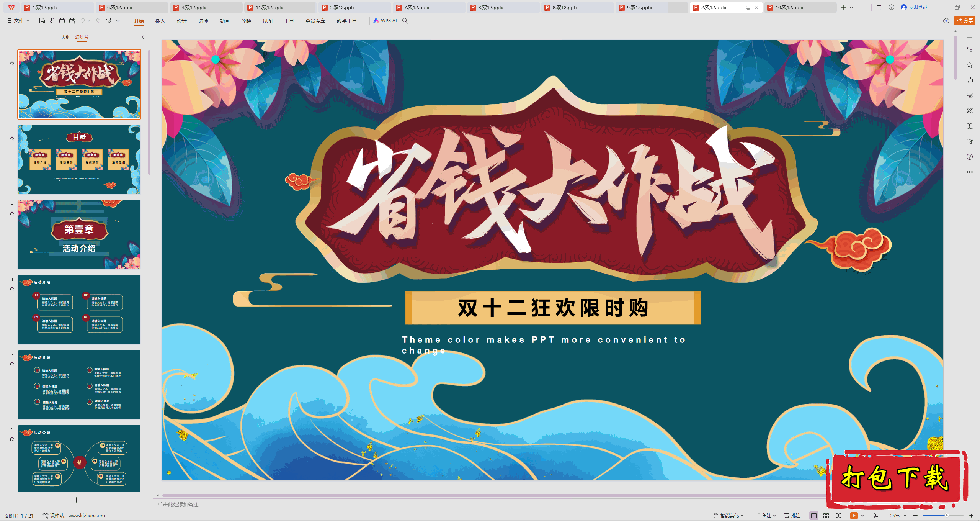Select slide 3 第壹章 thumbnail

(x=79, y=234)
